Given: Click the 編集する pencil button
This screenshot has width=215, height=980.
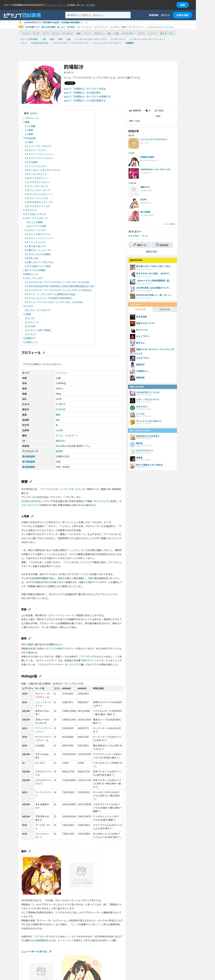Looking at the screenshot, I should (140, 245).
